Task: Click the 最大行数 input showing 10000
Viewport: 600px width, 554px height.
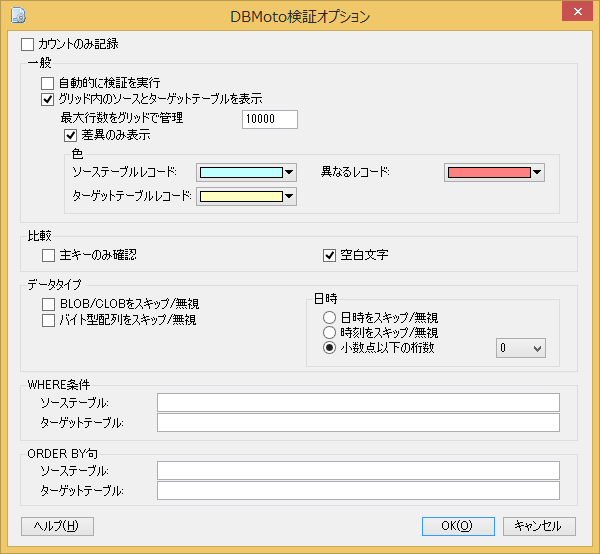Action: (x=270, y=119)
